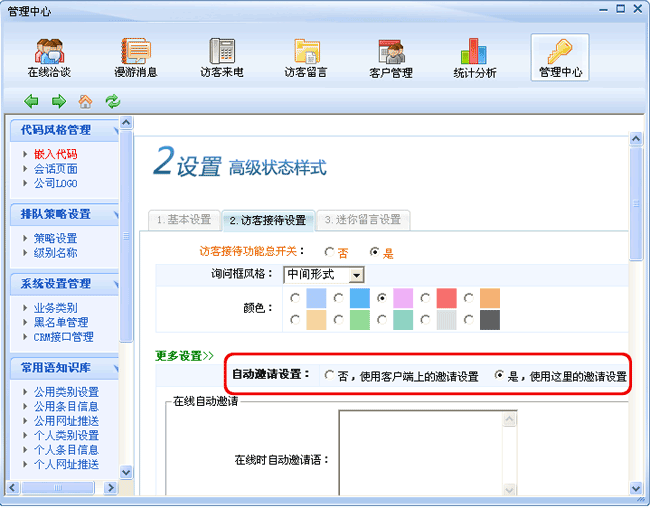Screen dimensions: 650x508
Task: Click the green forward arrow
Action: tap(58, 101)
